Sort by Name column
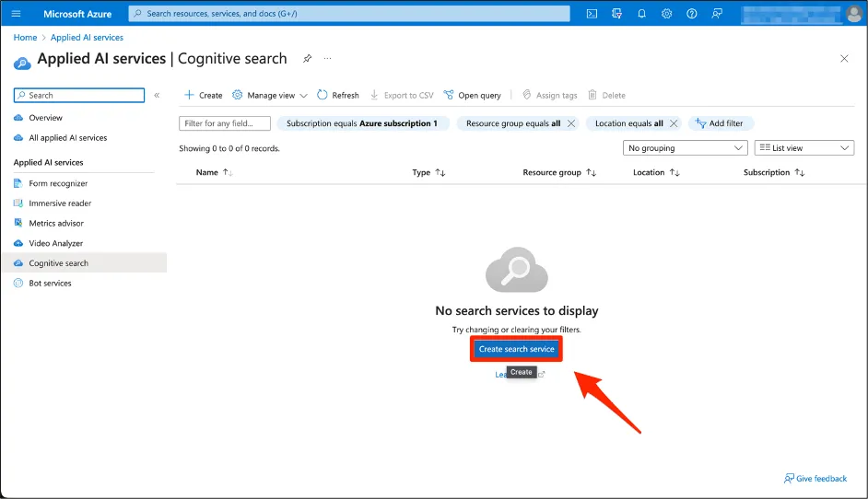 (214, 172)
